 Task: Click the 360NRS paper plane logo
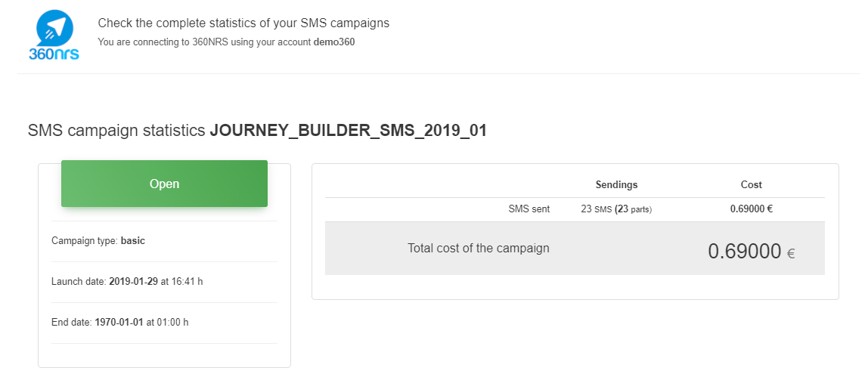(x=54, y=28)
